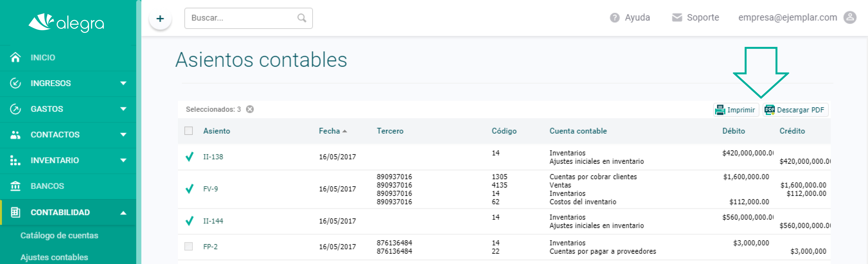Expand the Contactos menu arrow
Image resolution: width=868 pixels, height=264 pixels.
(x=123, y=135)
